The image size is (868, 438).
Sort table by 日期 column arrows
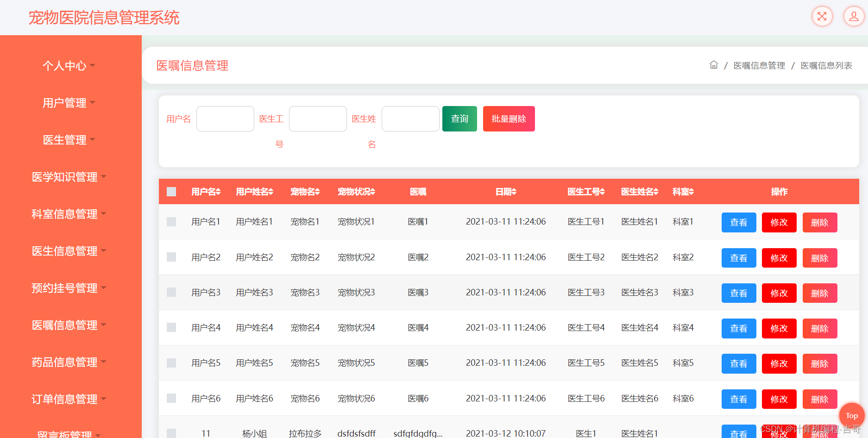click(x=514, y=192)
